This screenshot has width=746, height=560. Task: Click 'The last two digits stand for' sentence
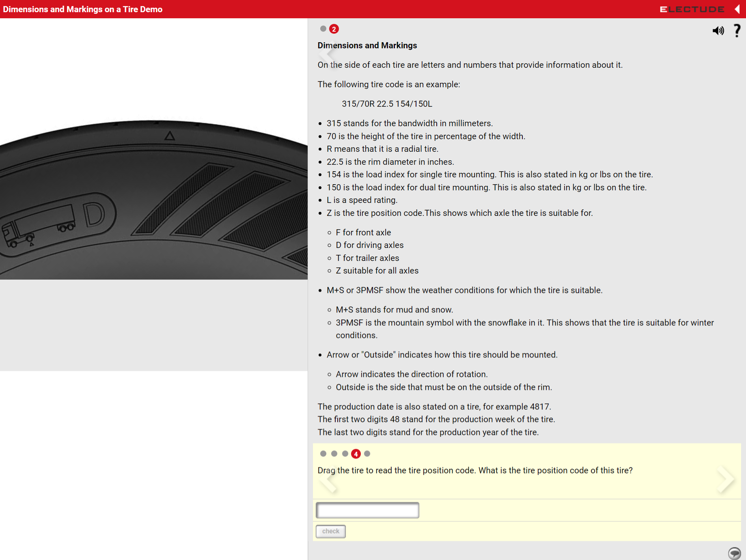point(428,432)
